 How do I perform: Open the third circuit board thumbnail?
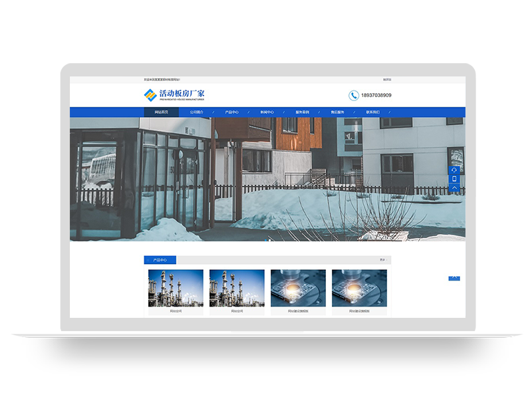(x=298, y=288)
